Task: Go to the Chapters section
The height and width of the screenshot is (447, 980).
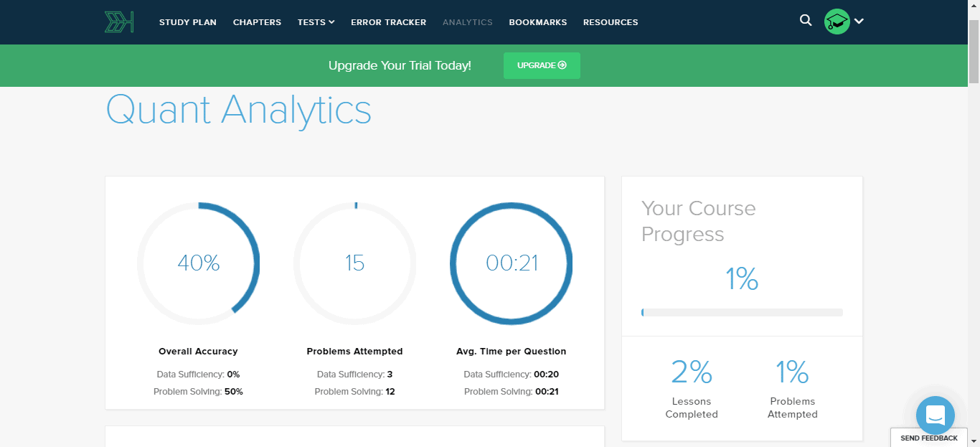Action: point(257,22)
